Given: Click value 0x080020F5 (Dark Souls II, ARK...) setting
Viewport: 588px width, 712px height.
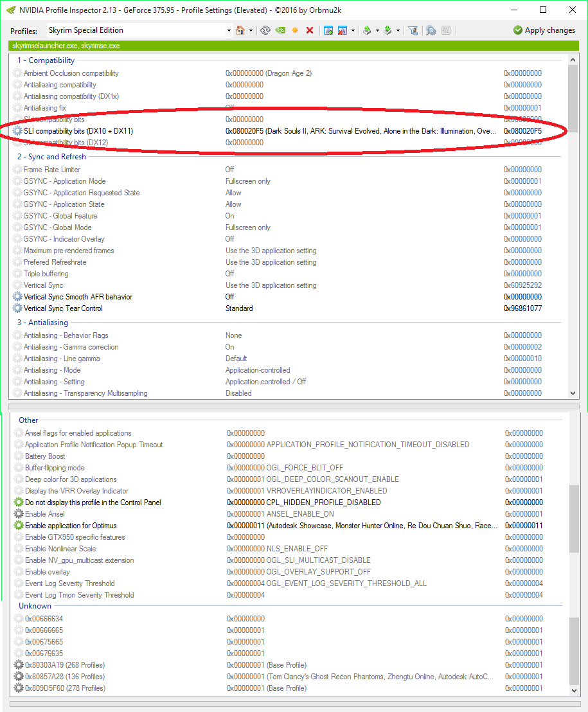Looking at the screenshot, I should (361, 131).
